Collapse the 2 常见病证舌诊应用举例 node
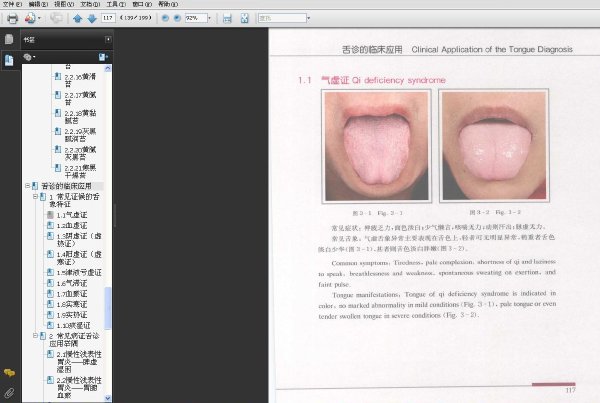Image resolution: width=600 pixels, height=403 pixels. [x=35, y=335]
